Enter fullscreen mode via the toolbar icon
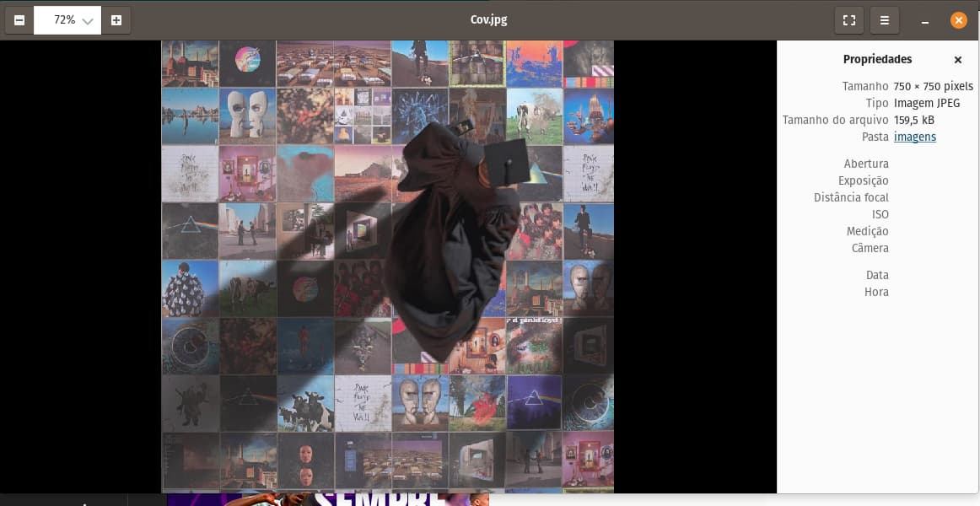This screenshot has width=980, height=506. tap(848, 20)
